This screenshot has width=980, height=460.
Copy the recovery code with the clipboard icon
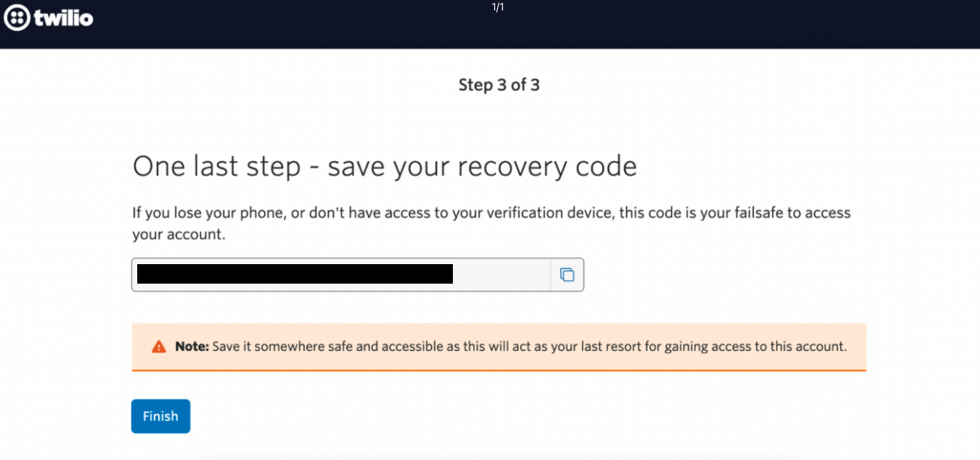click(x=567, y=275)
